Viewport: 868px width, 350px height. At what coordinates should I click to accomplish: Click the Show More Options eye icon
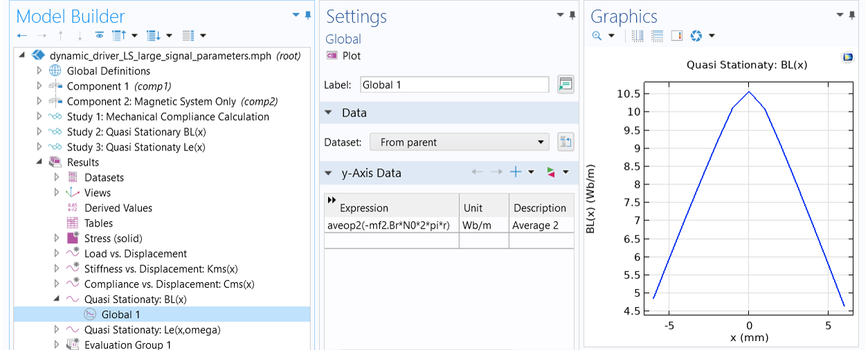point(100,35)
